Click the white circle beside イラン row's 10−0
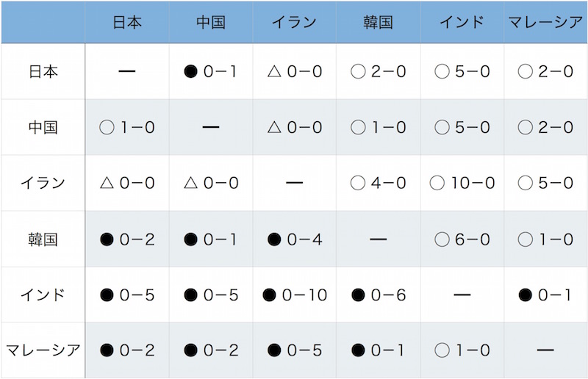 437,183
